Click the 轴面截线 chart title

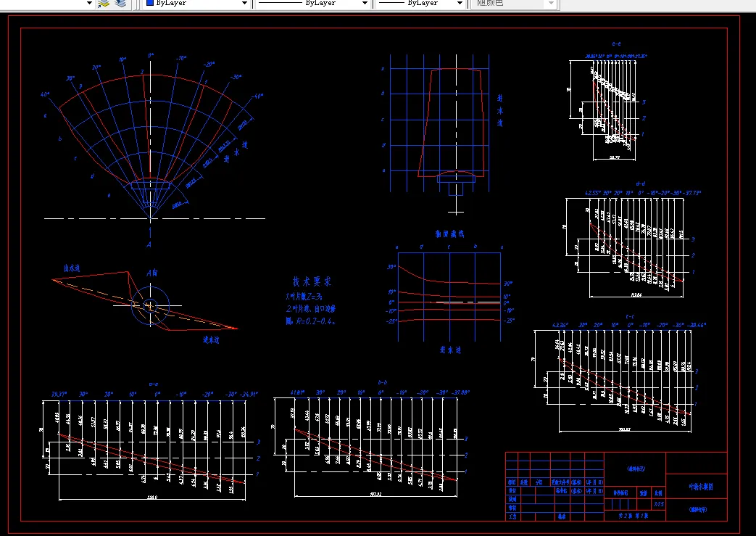[x=449, y=234]
